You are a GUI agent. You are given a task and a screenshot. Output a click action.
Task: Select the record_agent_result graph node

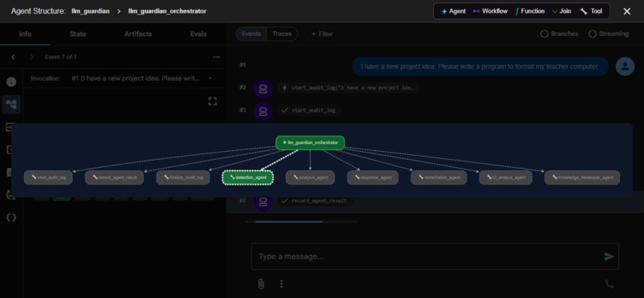114,177
